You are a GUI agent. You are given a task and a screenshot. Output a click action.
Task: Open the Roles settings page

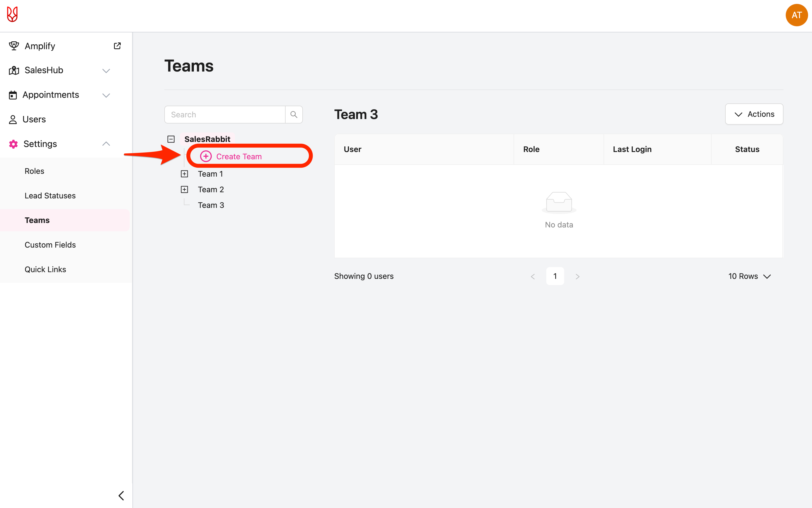pyautogui.click(x=34, y=171)
